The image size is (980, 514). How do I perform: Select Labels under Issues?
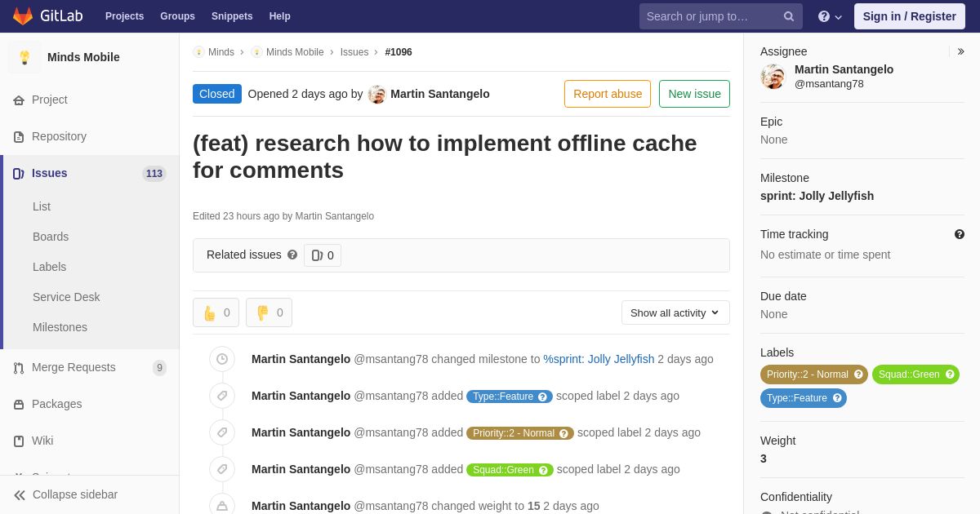coord(49,267)
